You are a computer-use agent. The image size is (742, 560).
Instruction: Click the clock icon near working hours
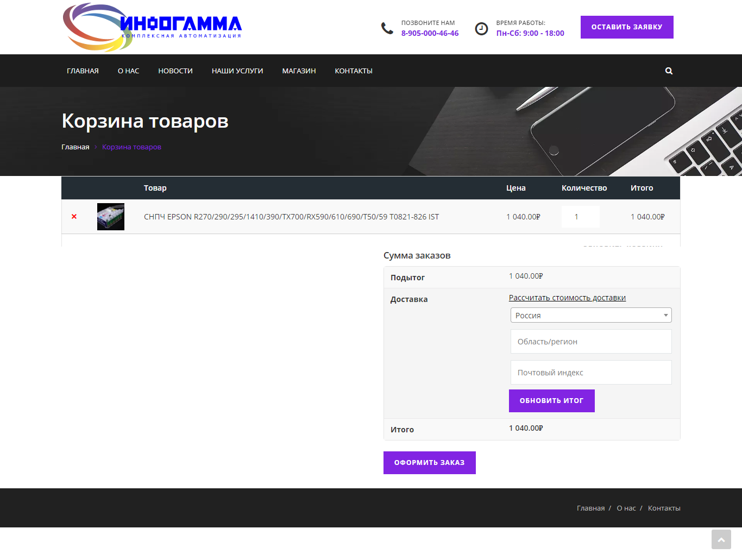(482, 28)
